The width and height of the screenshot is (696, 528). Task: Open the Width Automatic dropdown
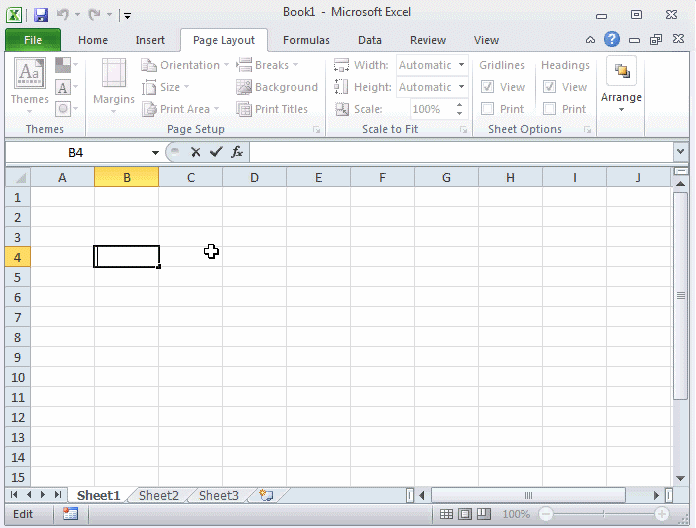[x=461, y=65]
